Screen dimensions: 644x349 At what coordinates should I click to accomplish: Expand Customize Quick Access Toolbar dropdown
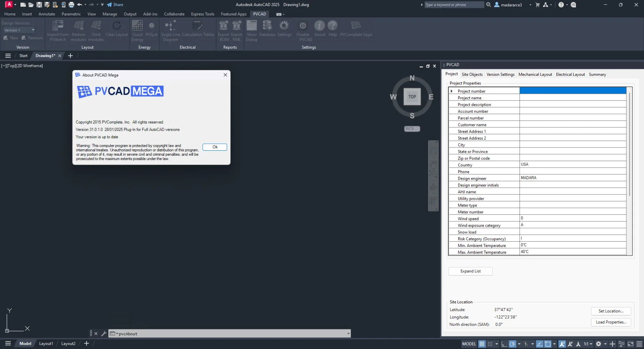pos(102,5)
